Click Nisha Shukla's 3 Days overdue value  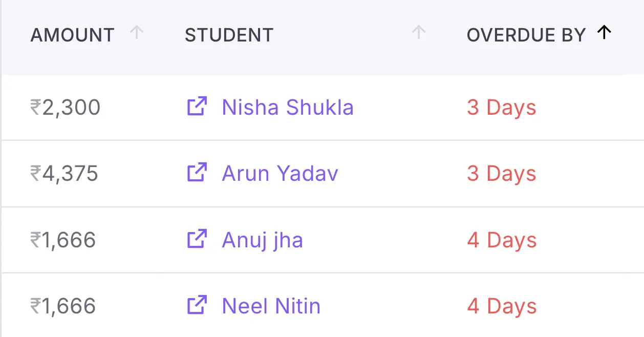[501, 108]
